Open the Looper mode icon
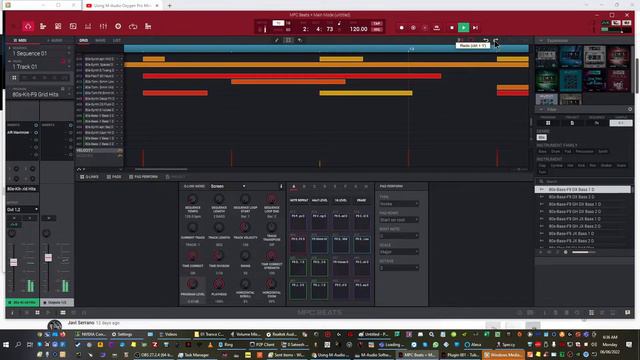640x360 pixels. [133, 27]
